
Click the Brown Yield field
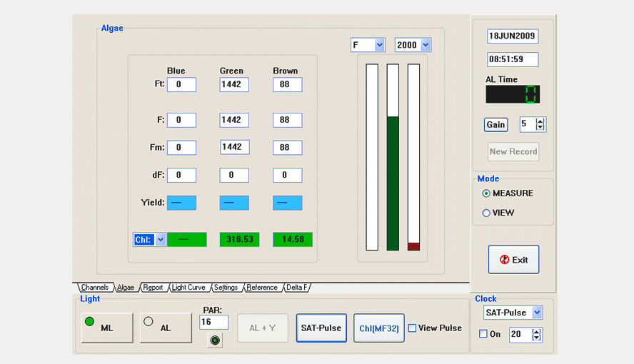pyautogui.click(x=288, y=203)
